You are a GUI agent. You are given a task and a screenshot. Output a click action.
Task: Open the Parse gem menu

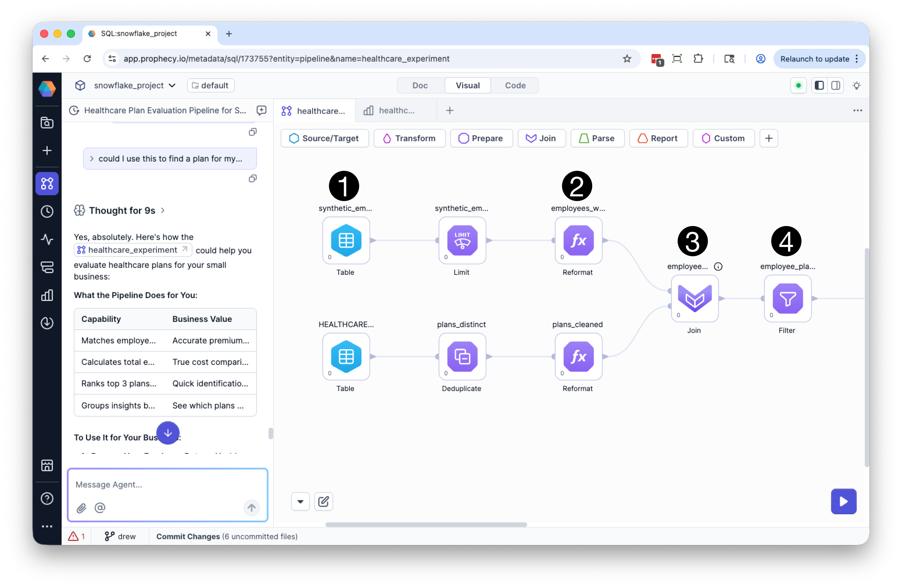tap(597, 138)
